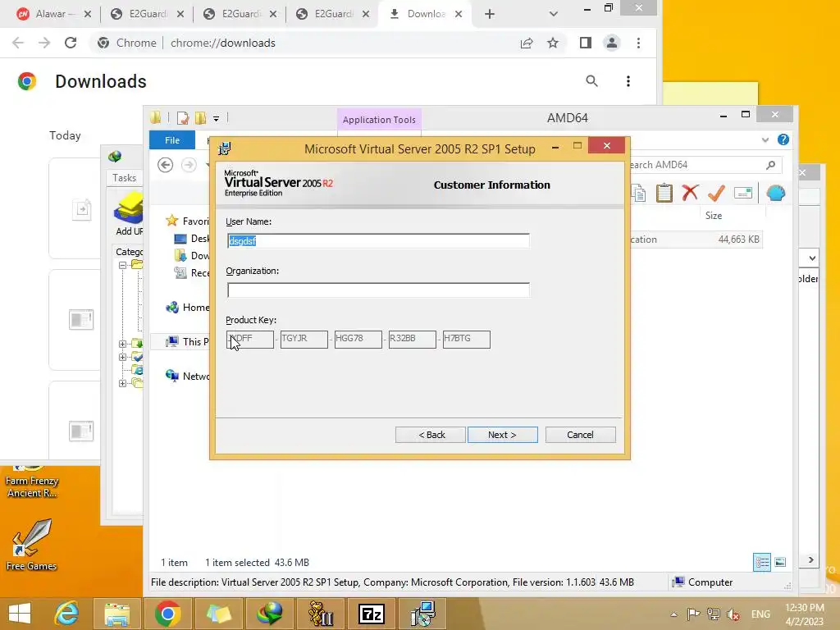840x630 pixels.
Task: Switch Explorer to large icons view
Action: point(781,562)
